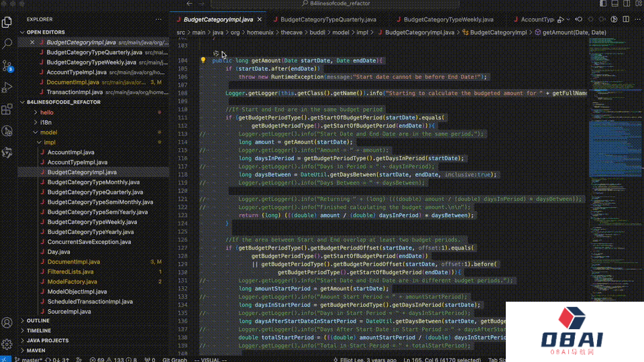Expand the Outline panel
This screenshot has height=362, width=644.
(38, 321)
